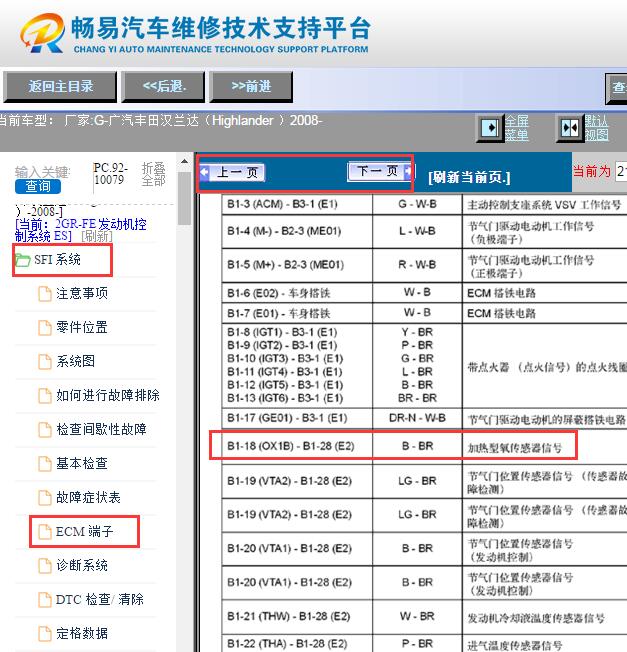Select the B1-6 (E02) - 车身搭铁 cell
The width and height of the screenshot is (627, 652).
pyautogui.click(x=297, y=293)
